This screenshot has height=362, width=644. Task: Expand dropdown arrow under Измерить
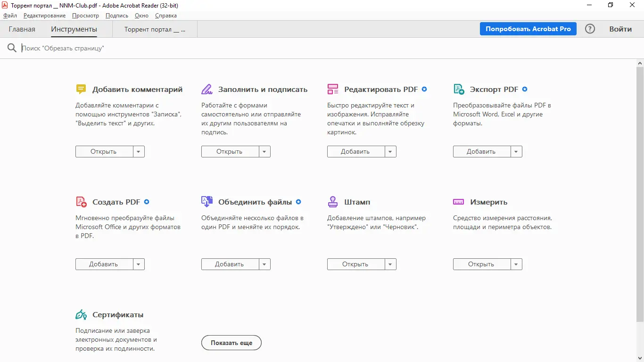tap(516, 264)
